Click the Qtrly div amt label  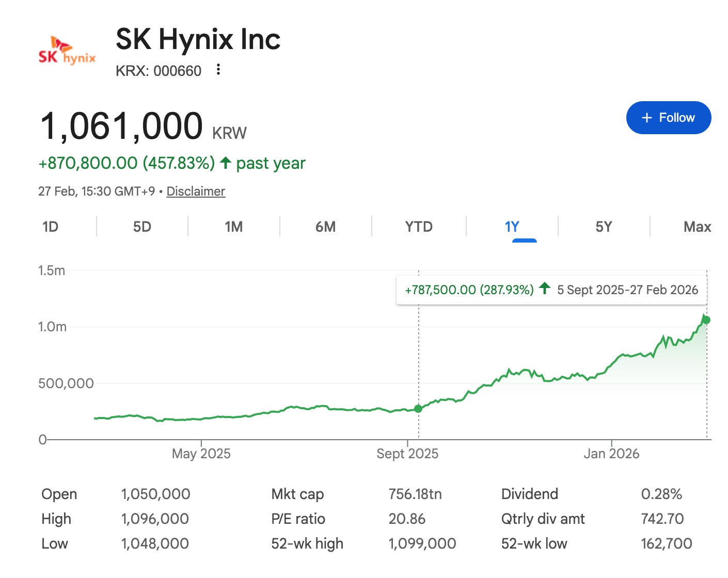[543, 519]
